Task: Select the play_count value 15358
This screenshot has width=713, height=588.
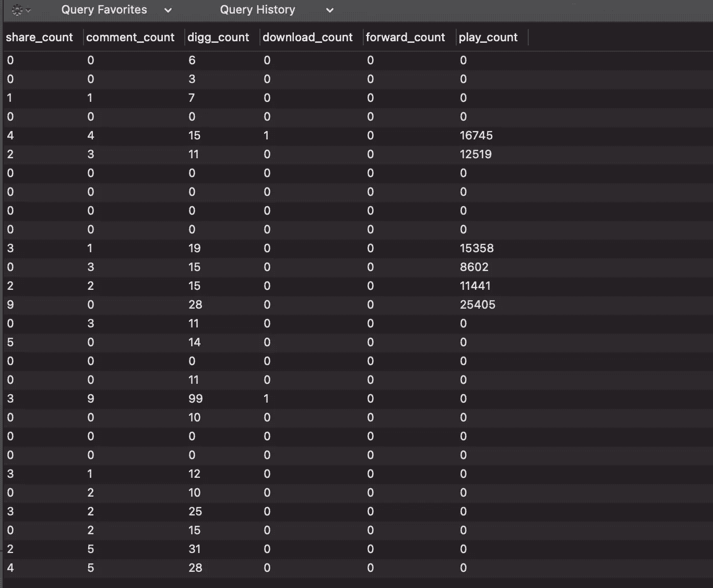Action: (x=477, y=249)
